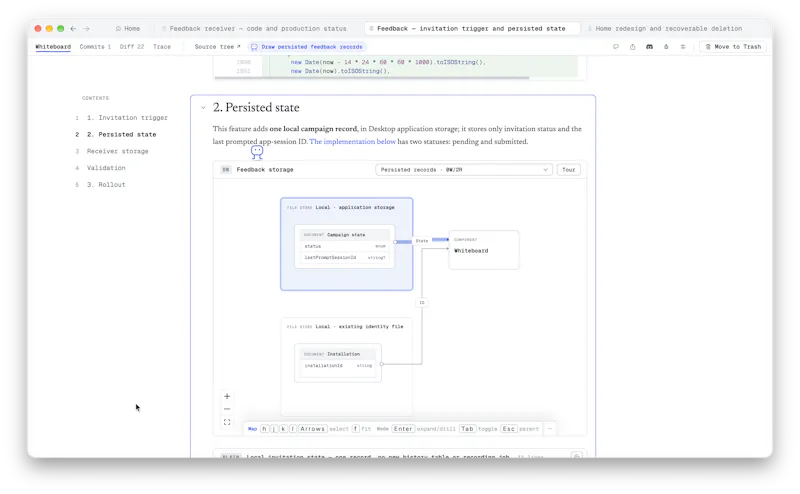
Task: Click the Arrows key hint
Action: pyautogui.click(x=312, y=429)
